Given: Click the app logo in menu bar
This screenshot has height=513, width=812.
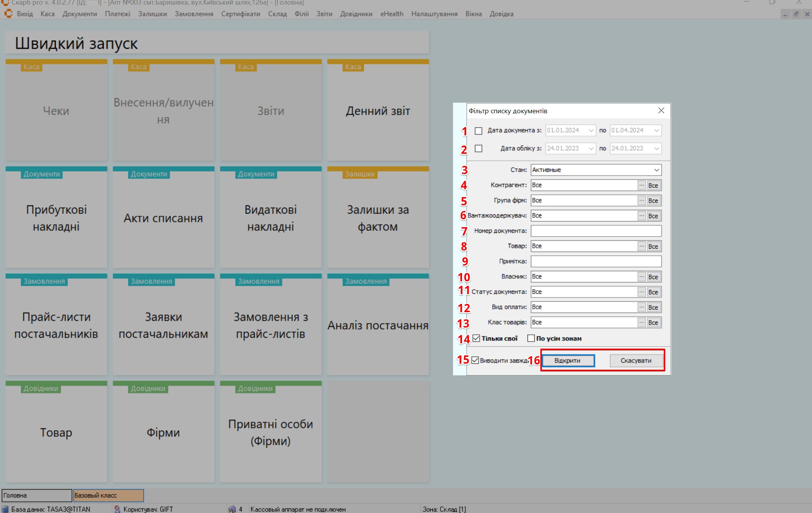Looking at the screenshot, I should 8,14.
